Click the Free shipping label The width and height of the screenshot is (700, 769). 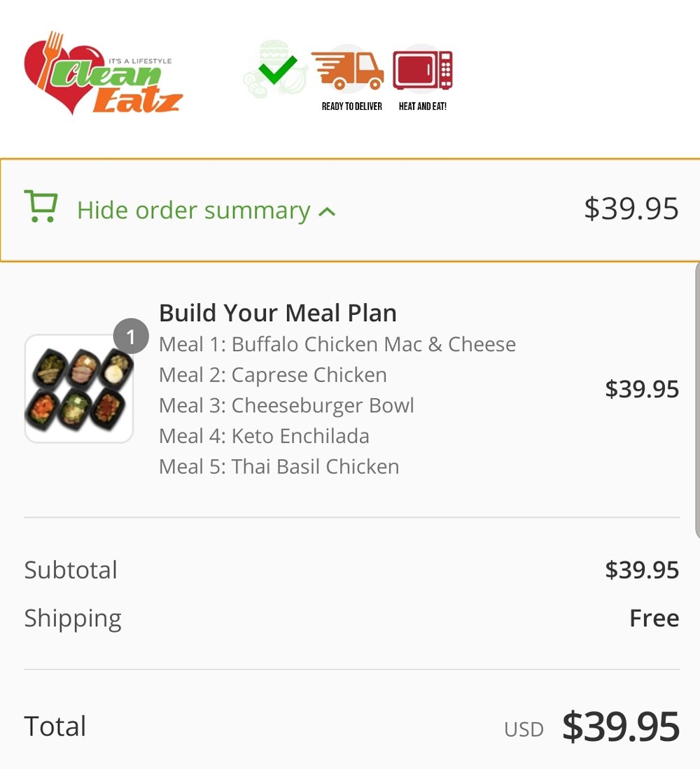point(654,618)
